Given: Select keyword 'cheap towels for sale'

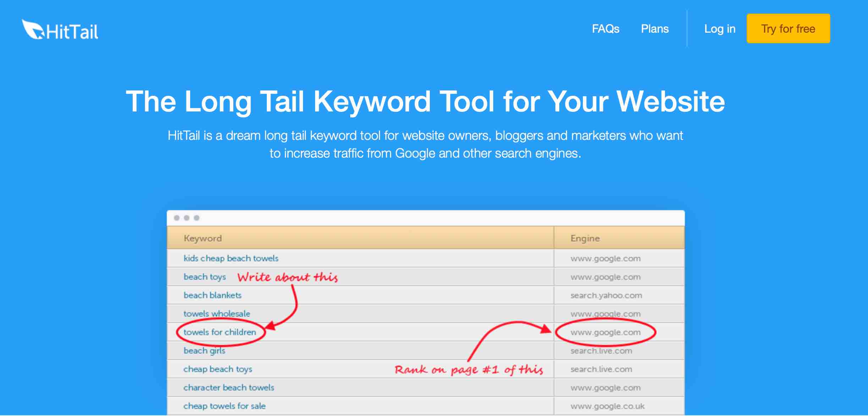Looking at the screenshot, I should 224,406.
